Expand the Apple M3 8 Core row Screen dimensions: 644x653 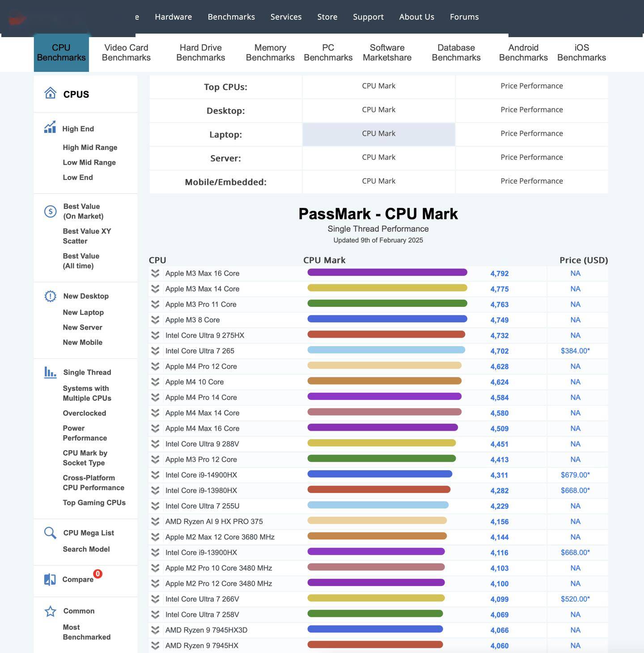155,320
